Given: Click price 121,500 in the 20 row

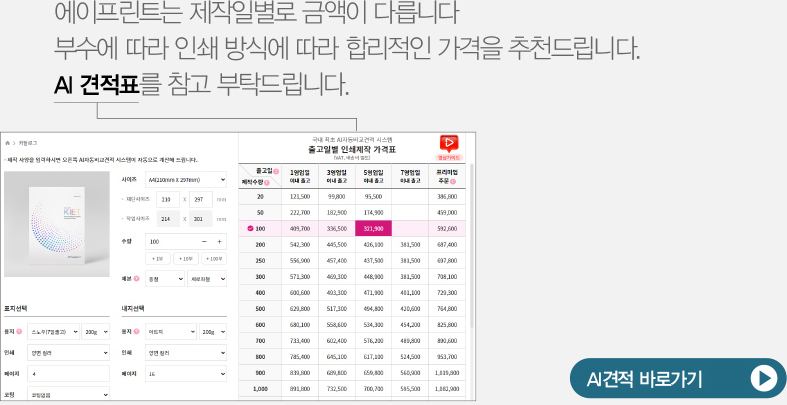Looking at the screenshot, I should pos(300,197).
